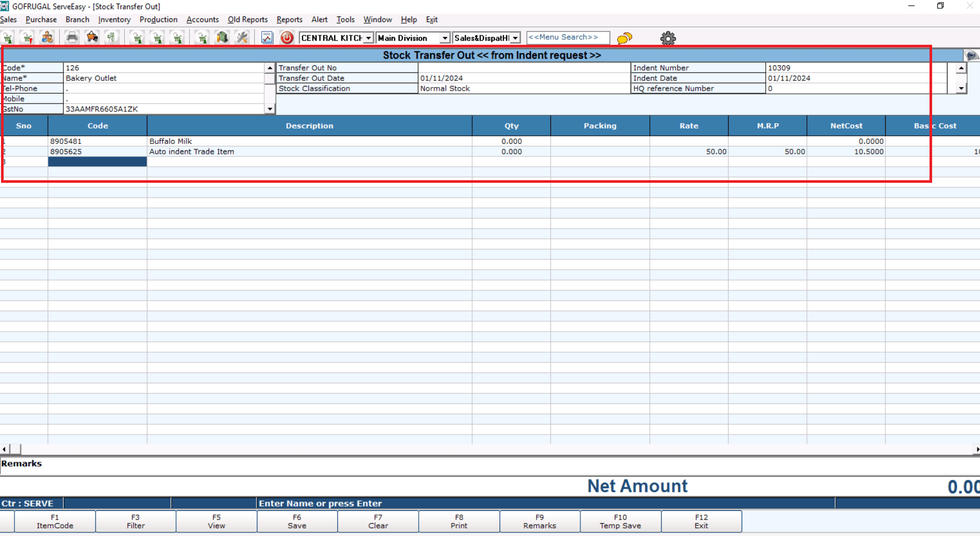Click the chat bubbles icon
The height and width of the screenshot is (536, 980).
tap(624, 38)
